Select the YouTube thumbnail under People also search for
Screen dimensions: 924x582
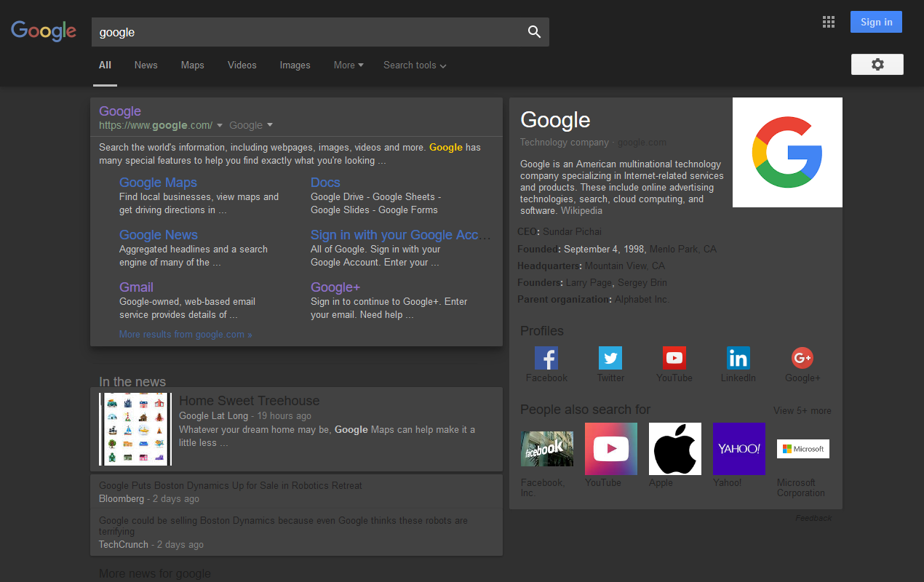click(611, 449)
